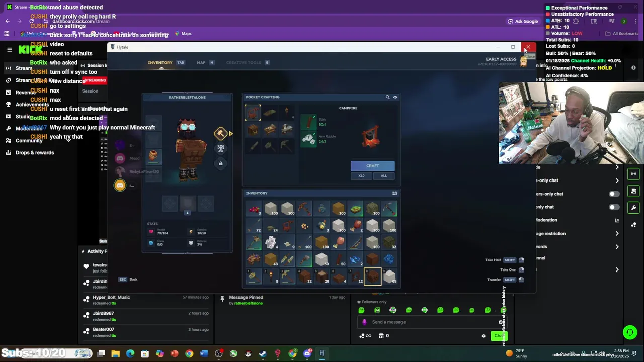Switch to the Map tab
The image size is (644, 362).
pyautogui.click(x=201, y=63)
